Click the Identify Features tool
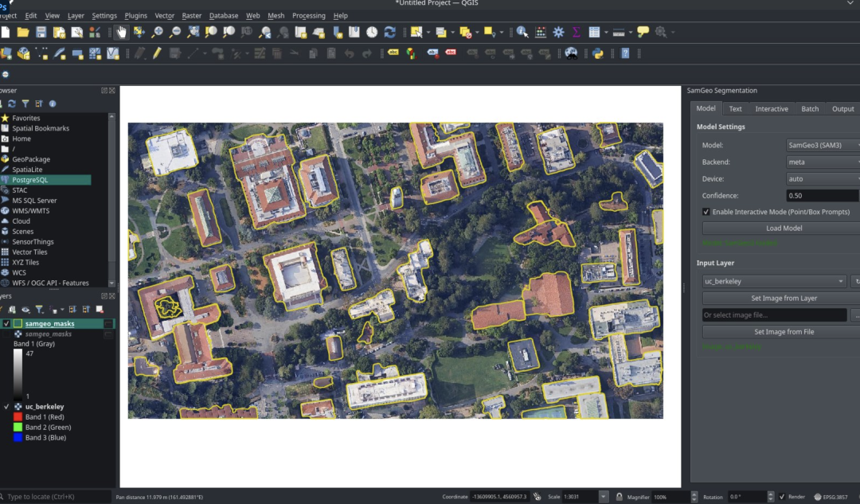This screenshot has height=504, width=860. point(522,33)
